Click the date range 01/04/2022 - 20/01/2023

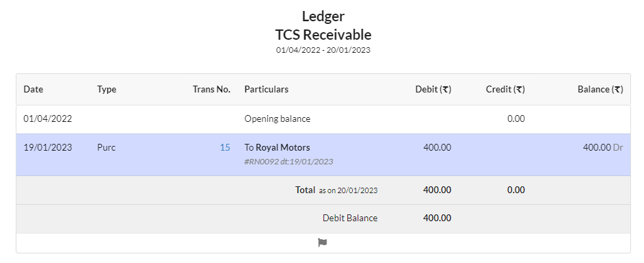[323, 50]
